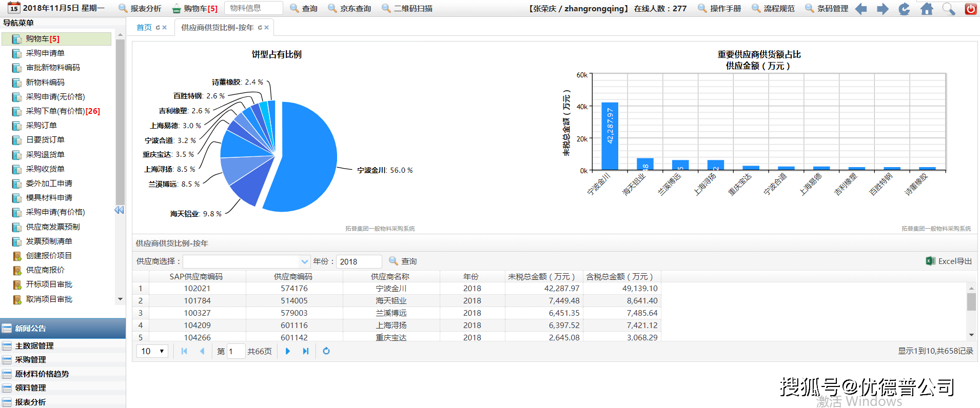Click the refresh arrow icon in top toolbar

click(904, 9)
